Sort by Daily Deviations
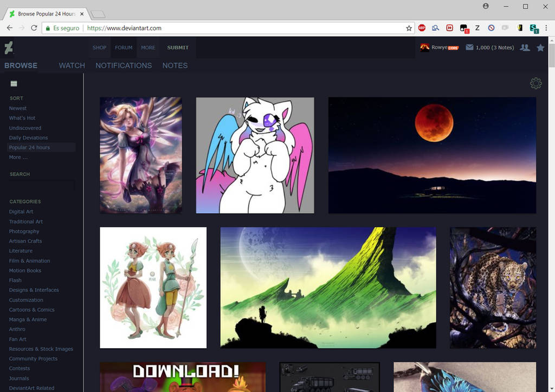555x392 pixels. 28,138
